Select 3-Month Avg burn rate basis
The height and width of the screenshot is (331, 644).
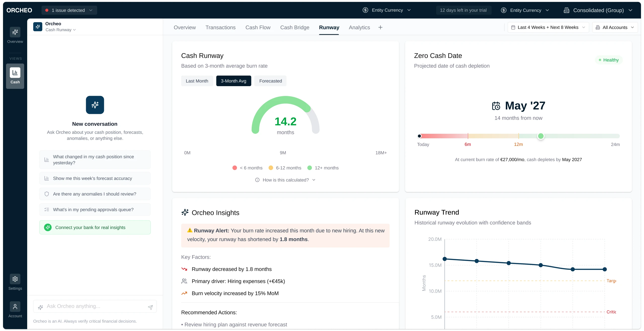[x=234, y=81]
